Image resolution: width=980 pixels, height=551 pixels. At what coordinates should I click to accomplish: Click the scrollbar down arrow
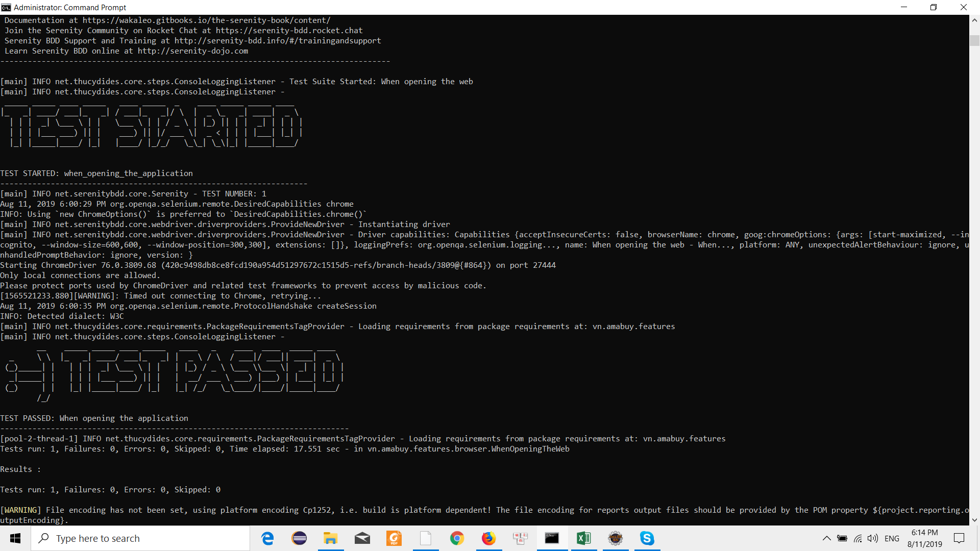[974, 520]
